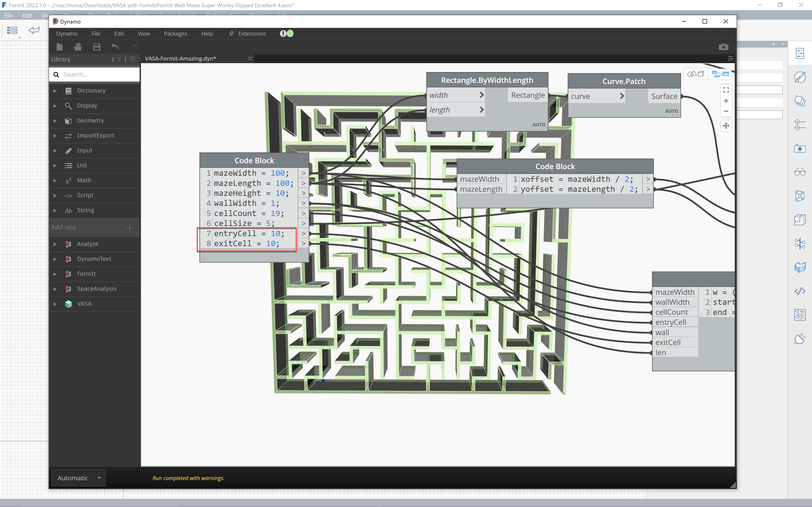Viewport: 812px width, 507px height.
Task: Switch to graph view navigation toggle
Action: (x=720, y=74)
